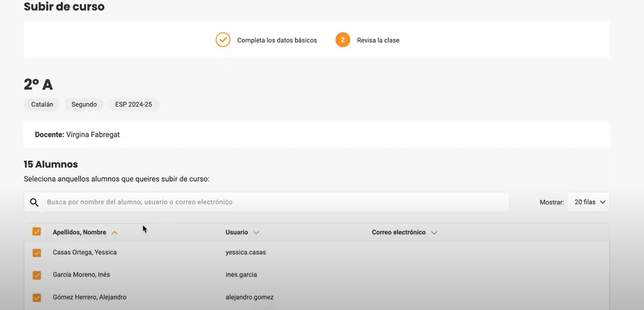
Task: Click username alejandro.gomez
Action: pos(250,297)
